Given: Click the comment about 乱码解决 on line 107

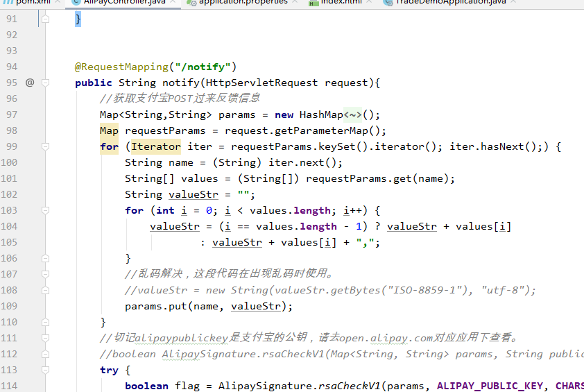Looking at the screenshot, I should pyautogui.click(x=230, y=274).
